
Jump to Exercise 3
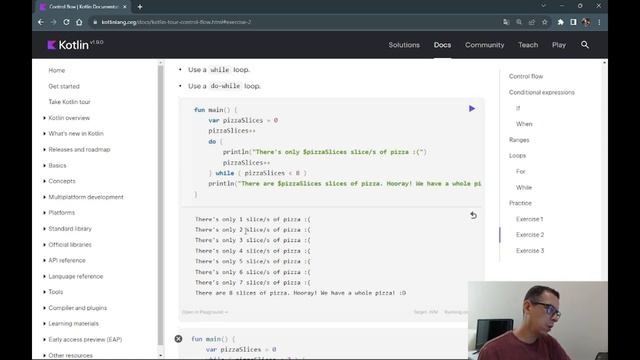(x=530, y=251)
